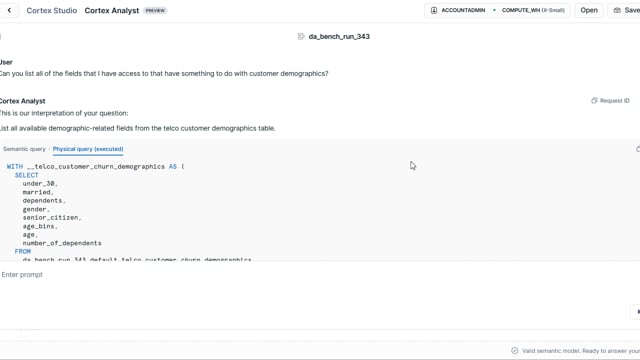This screenshot has height=360, width=640.
Task: Click the send prompt arrow button
Action: coord(637,311)
